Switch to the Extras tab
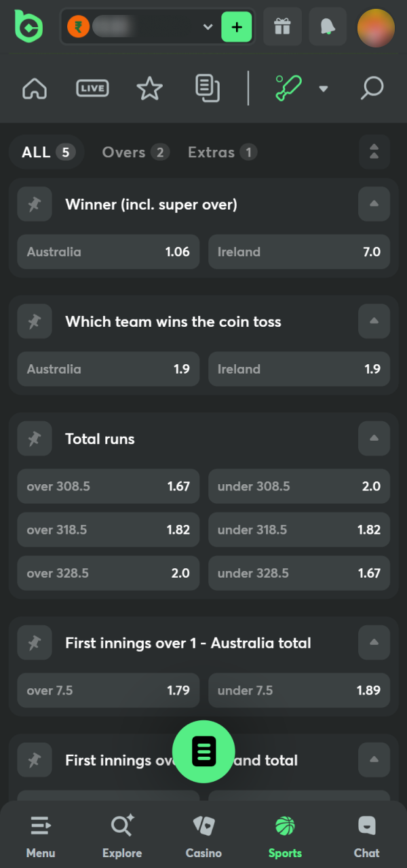Image resolution: width=407 pixels, height=868 pixels. 222,152
